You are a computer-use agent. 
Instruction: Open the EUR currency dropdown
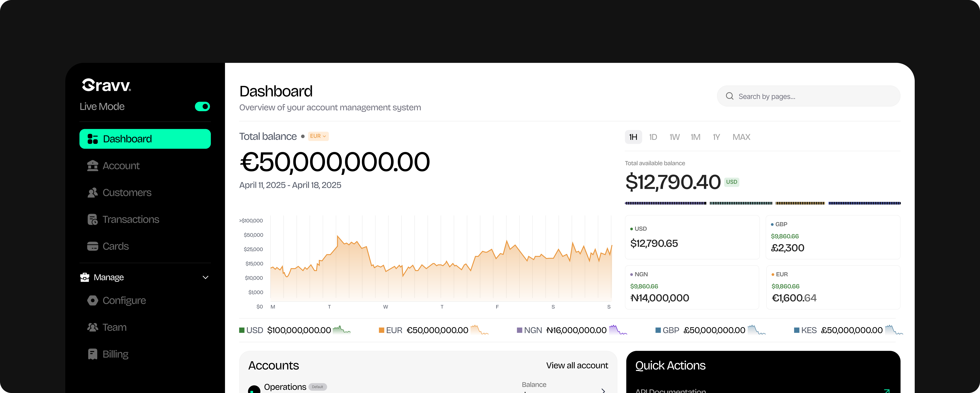[318, 136]
